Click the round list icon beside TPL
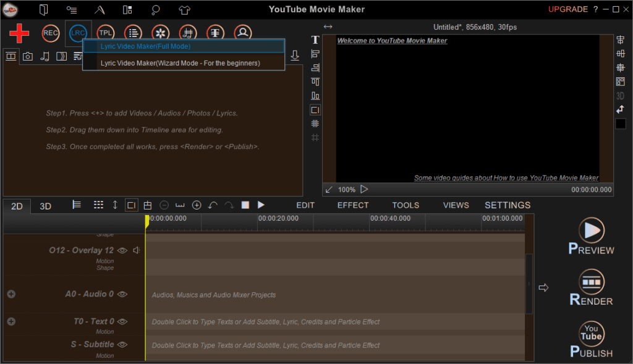This screenshot has width=633, height=364. click(134, 33)
